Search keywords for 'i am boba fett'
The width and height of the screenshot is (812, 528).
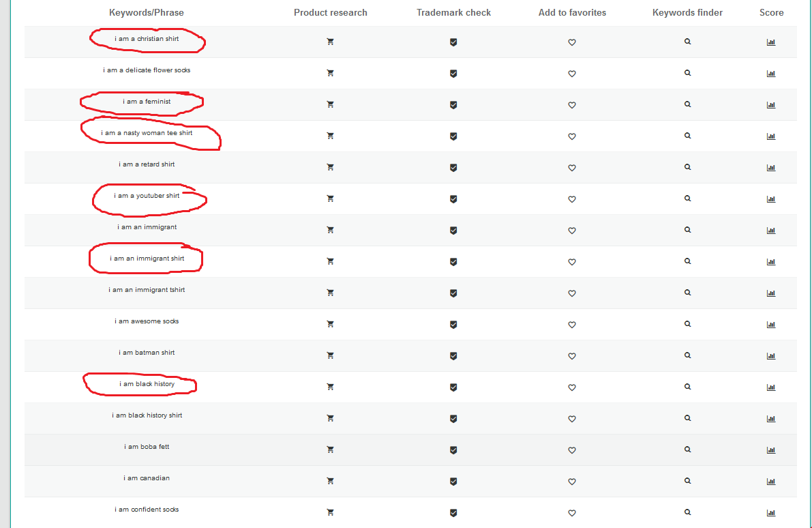coord(687,450)
